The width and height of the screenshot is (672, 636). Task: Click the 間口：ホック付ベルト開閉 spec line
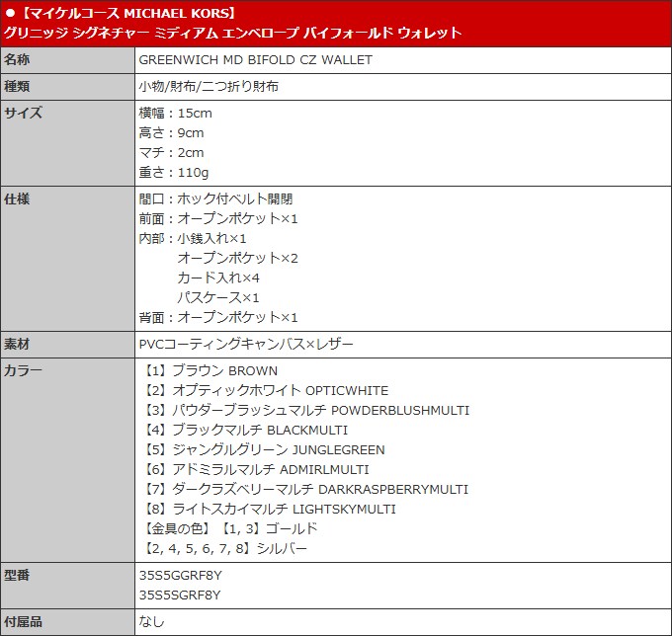click(x=215, y=199)
